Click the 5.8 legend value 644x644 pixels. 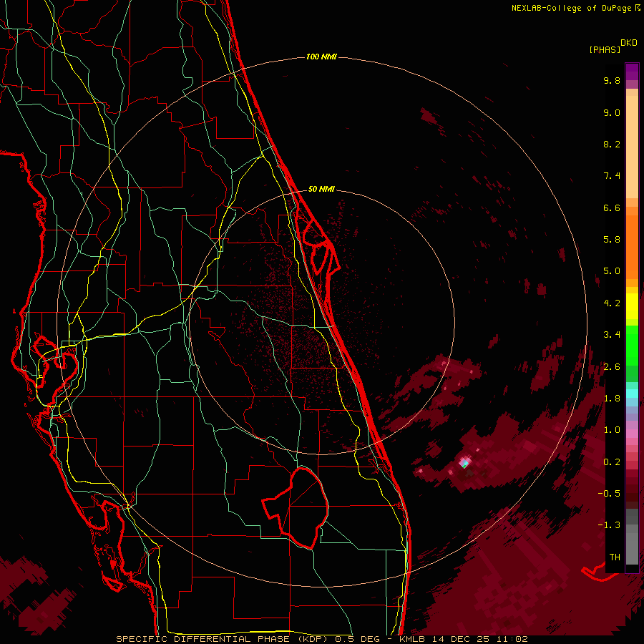[612, 240]
